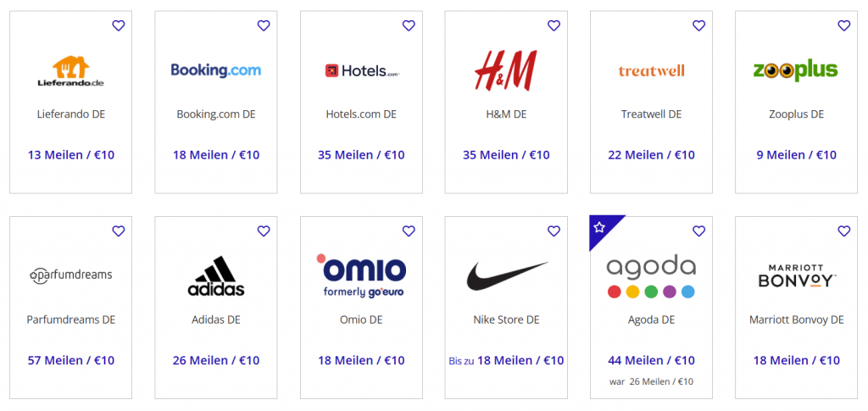Click 9 Meilen / €10 Zooplus rate

click(x=797, y=155)
